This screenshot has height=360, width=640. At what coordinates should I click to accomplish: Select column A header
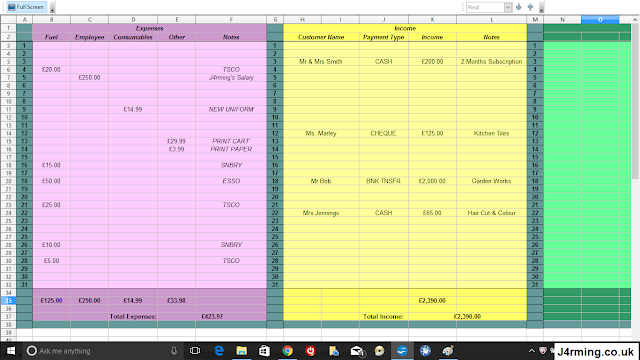coord(24,20)
